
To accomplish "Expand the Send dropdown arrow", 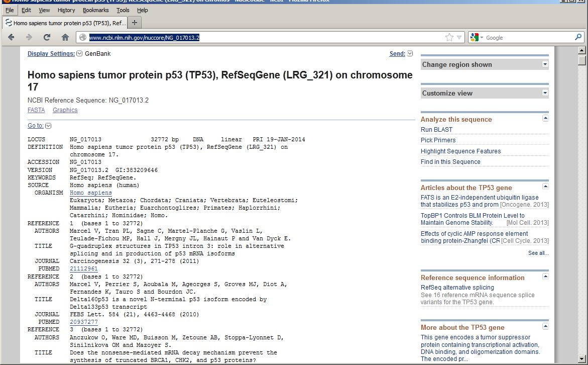I will click(410, 54).
